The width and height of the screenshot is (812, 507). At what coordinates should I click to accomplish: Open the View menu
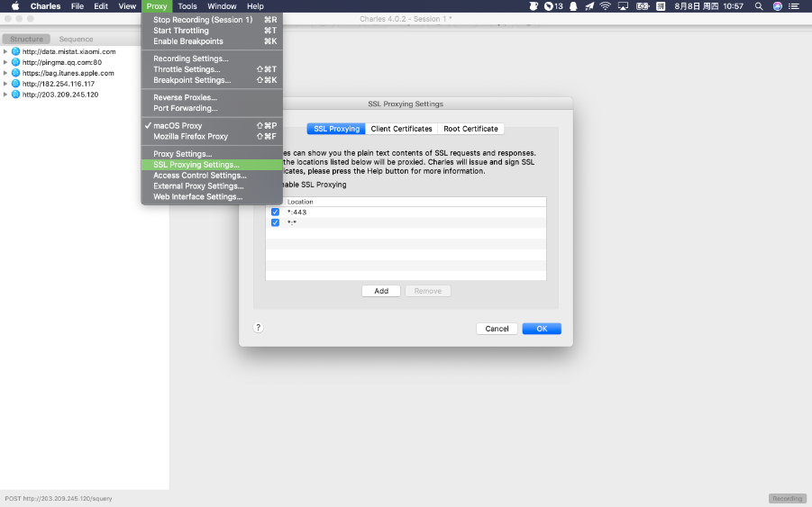(127, 6)
